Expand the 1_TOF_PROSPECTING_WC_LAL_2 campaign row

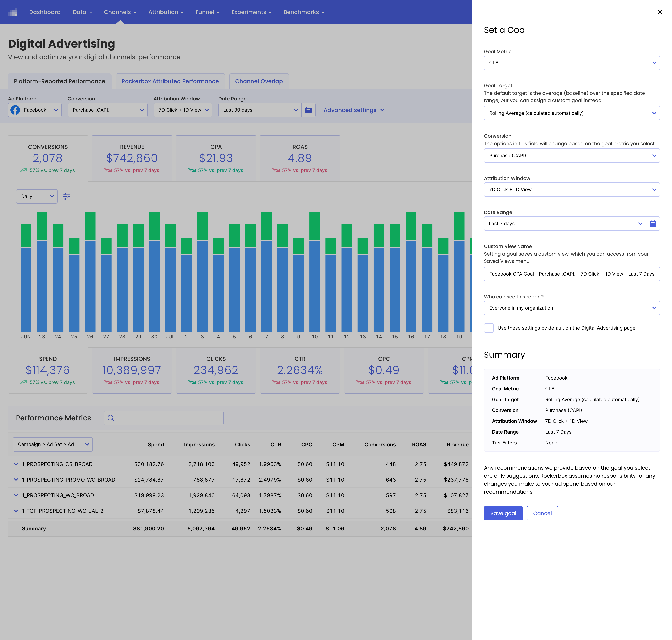pos(16,511)
